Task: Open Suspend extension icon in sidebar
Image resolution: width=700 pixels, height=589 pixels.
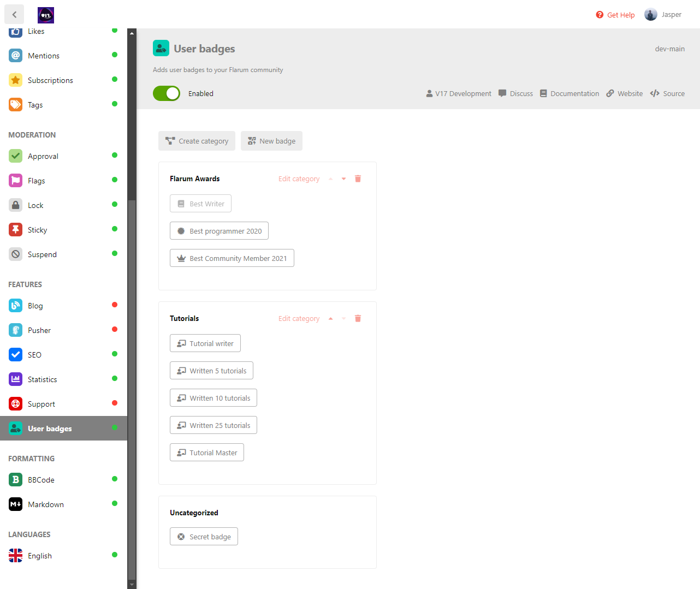Action: (x=16, y=254)
